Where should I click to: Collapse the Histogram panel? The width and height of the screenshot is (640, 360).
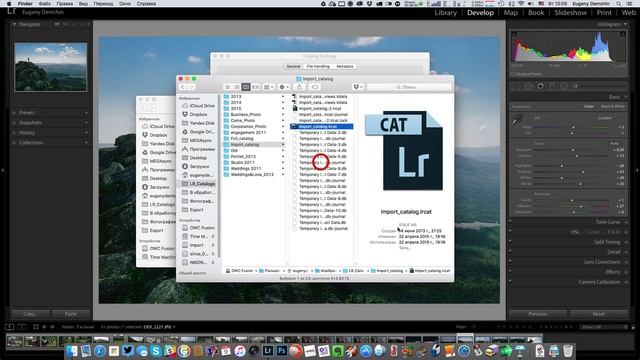pyautogui.click(x=625, y=24)
